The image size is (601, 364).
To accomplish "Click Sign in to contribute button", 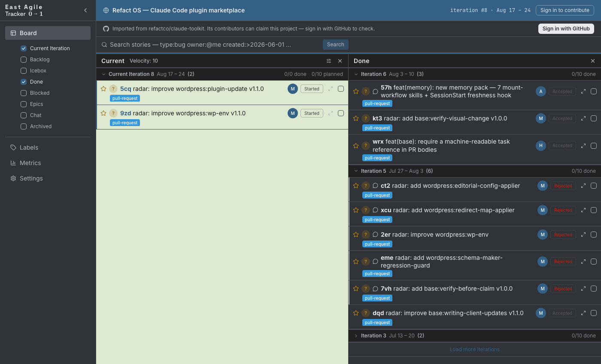I will tap(565, 10).
